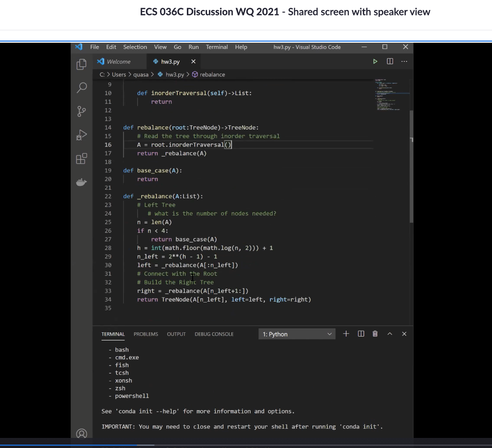Create a new terminal with the plus icon

(x=346, y=333)
